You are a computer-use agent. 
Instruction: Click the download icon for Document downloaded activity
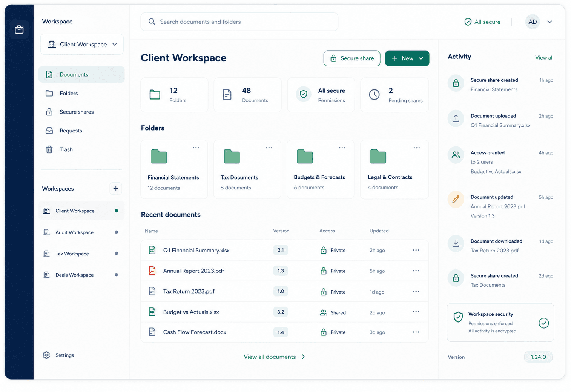(456, 243)
